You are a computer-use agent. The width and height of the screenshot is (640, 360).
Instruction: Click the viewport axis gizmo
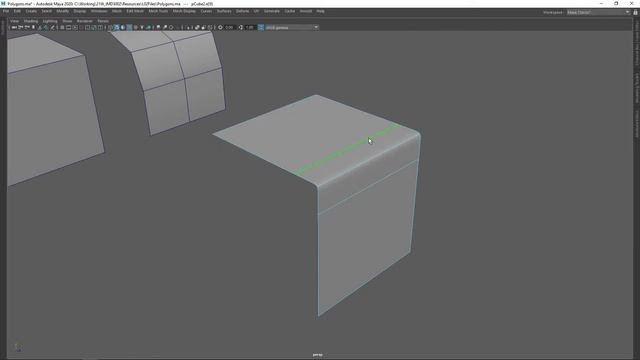[18, 347]
